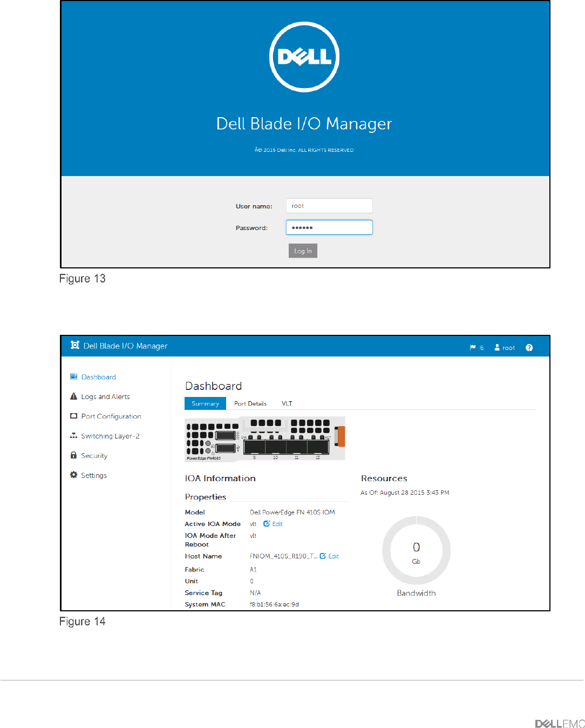This screenshot has height=728, width=585.
Task: Click the Security padlock icon
Action: (74, 455)
